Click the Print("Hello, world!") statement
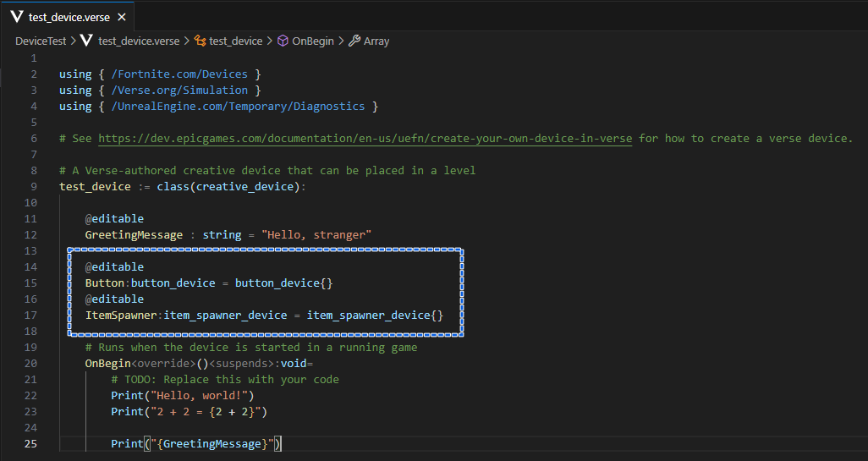Image resolution: width=868 pixels, height=461 pixels. (x=182, y=395)
